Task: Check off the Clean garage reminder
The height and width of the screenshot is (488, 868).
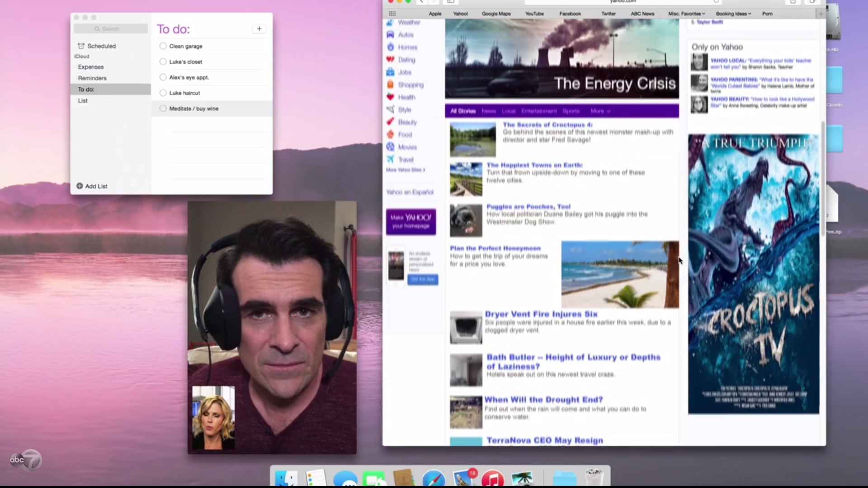Action: tap(163, 46)
